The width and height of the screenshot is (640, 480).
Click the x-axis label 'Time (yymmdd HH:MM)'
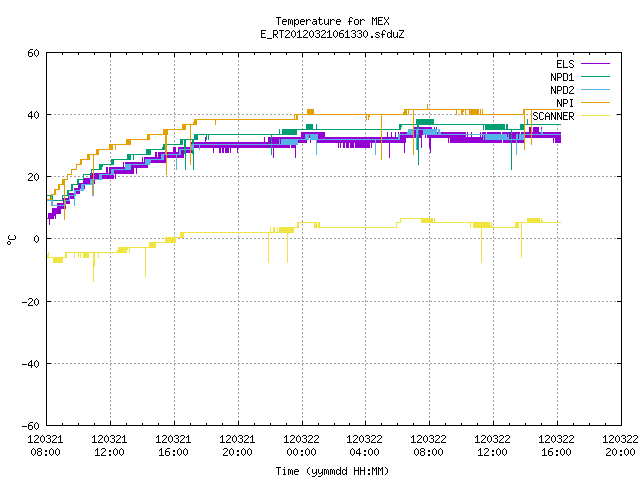(x=332, y=471)
